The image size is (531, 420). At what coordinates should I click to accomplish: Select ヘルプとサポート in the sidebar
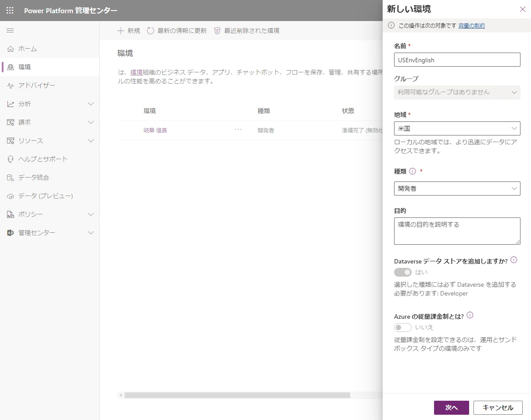(50, 159)
